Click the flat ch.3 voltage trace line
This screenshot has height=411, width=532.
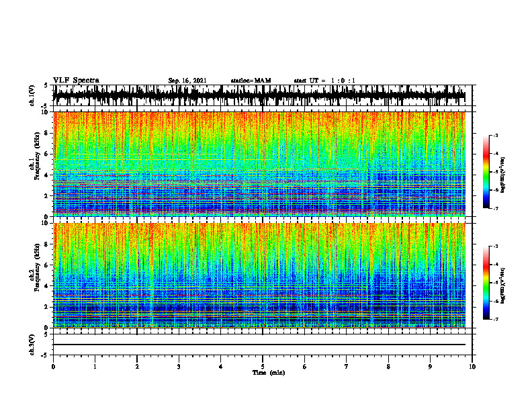[x=259, y=345]
